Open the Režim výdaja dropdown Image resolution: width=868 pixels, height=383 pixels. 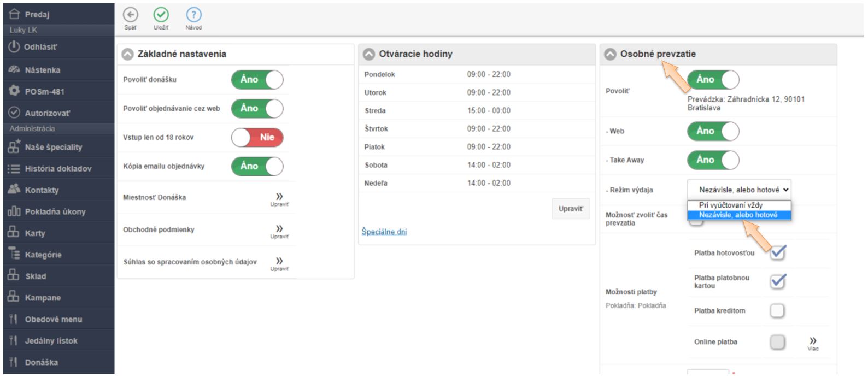point(739,190)
